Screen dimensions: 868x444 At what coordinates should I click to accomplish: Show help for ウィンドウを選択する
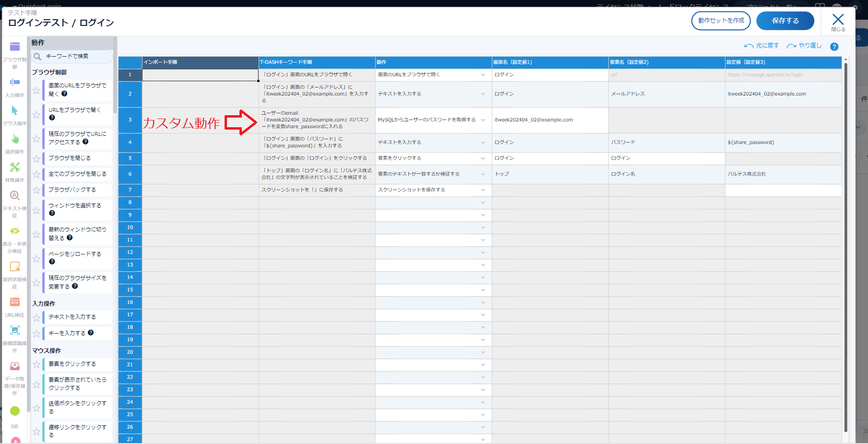(52, 213)
